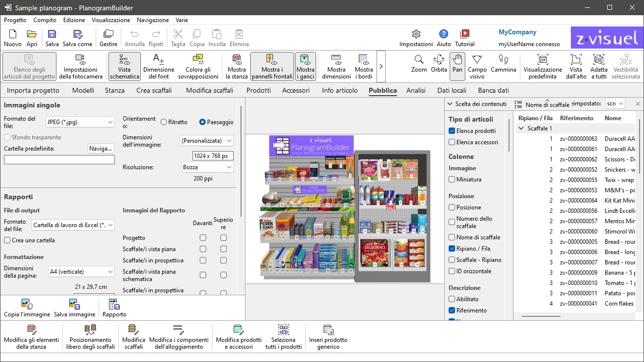Toggle Vista schematica view
The image size is (644, 362).
(125, 66)
